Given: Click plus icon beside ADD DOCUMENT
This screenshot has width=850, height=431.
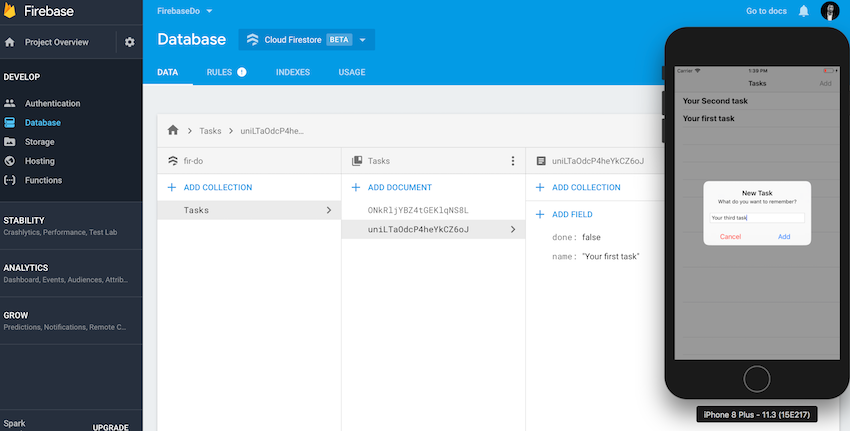Looking at the screenshot, I should 356,187.
